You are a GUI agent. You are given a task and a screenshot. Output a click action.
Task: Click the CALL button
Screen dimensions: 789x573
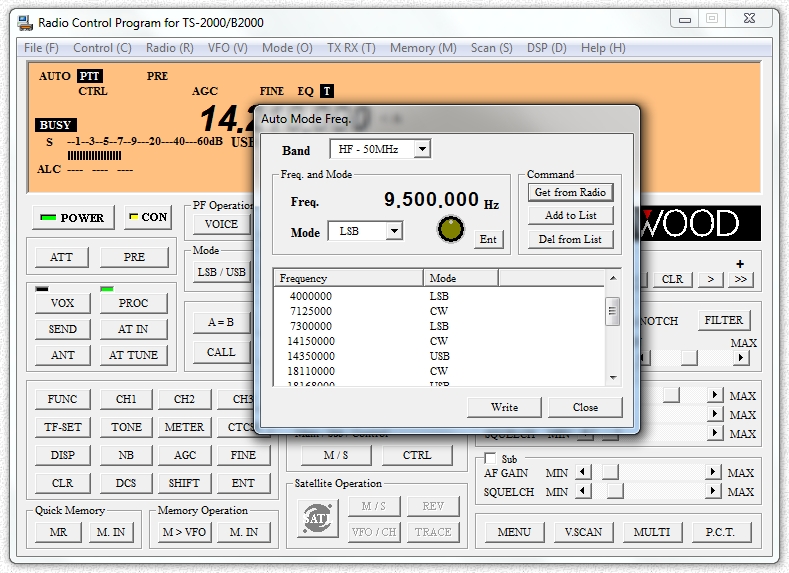(221, 352)
